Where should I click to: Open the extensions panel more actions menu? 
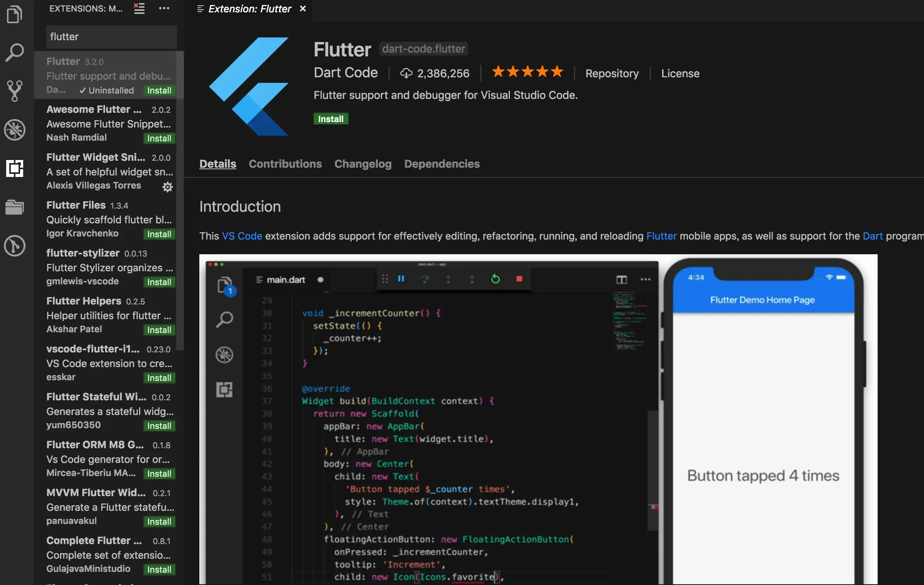(164, 8)
